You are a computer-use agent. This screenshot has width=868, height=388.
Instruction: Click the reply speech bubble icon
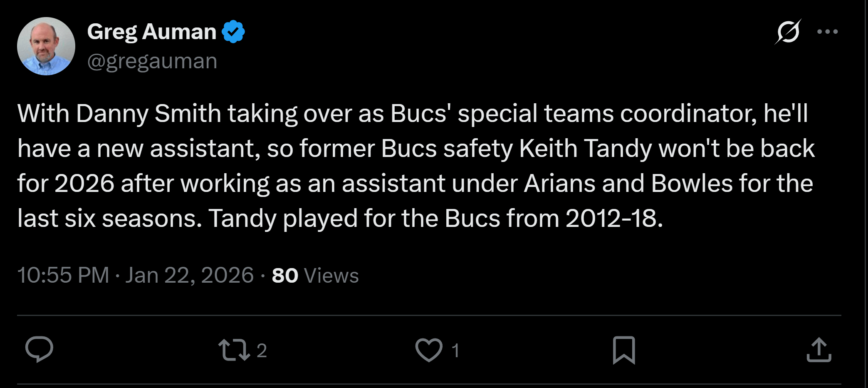tap(39, 349)
